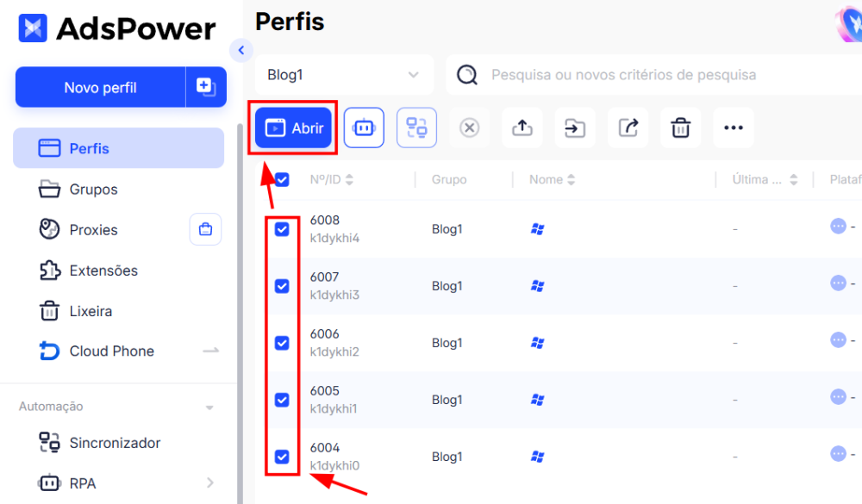
Task: Click the Blog1 group cell in row 6004
Action: point(447,457)
